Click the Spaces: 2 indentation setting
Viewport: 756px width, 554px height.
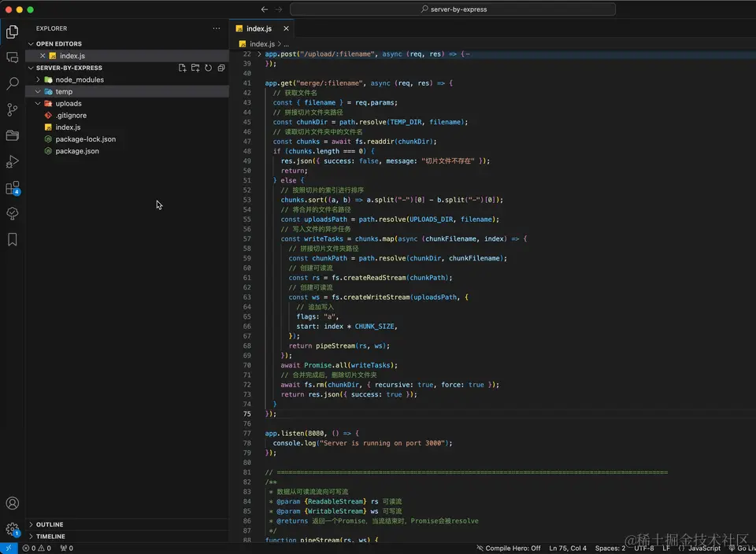point(610,548)
